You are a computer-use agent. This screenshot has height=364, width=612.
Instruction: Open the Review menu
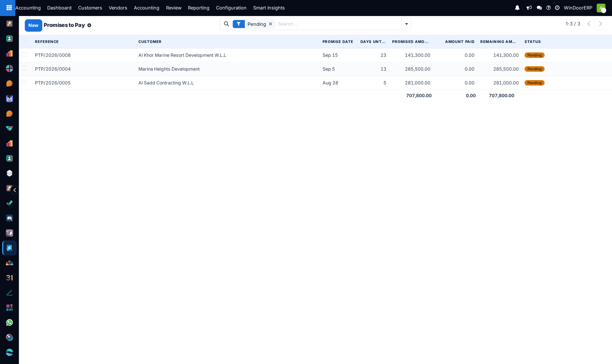tap(174, 8)
